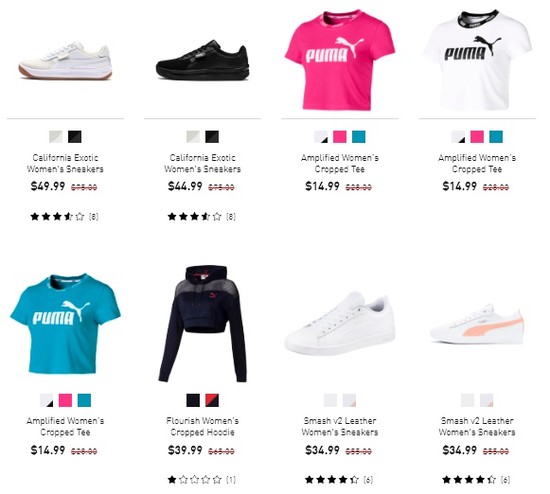Select teal swatch under white Amplified Cropped Tee
The image size is (550, 494).
(496, 137)
